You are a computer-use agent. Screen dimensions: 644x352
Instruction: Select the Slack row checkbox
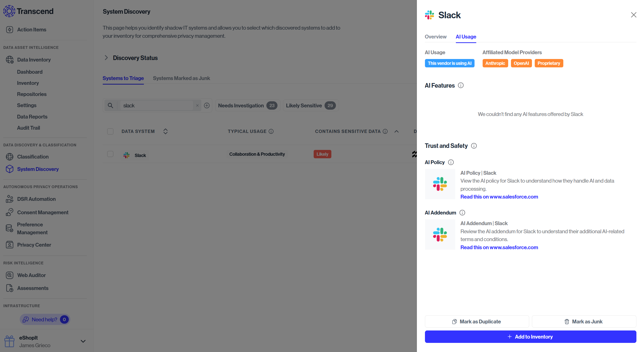coord(110,154)
